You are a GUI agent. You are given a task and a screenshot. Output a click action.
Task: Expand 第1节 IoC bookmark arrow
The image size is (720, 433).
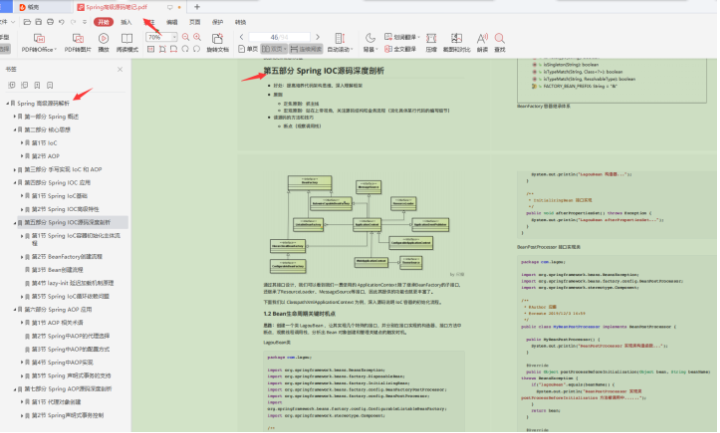click(22, 143)
